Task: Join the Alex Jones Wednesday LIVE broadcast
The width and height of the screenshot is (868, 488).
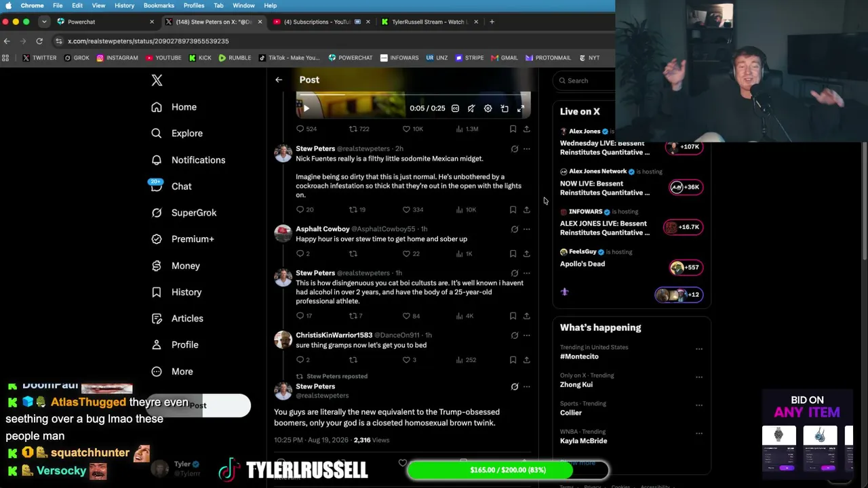Action: pyautogui.click(x=631, y=142)
